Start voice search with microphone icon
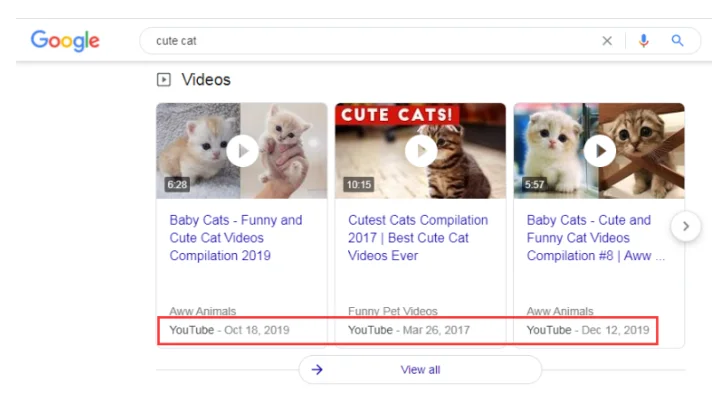 pos(644,41)
